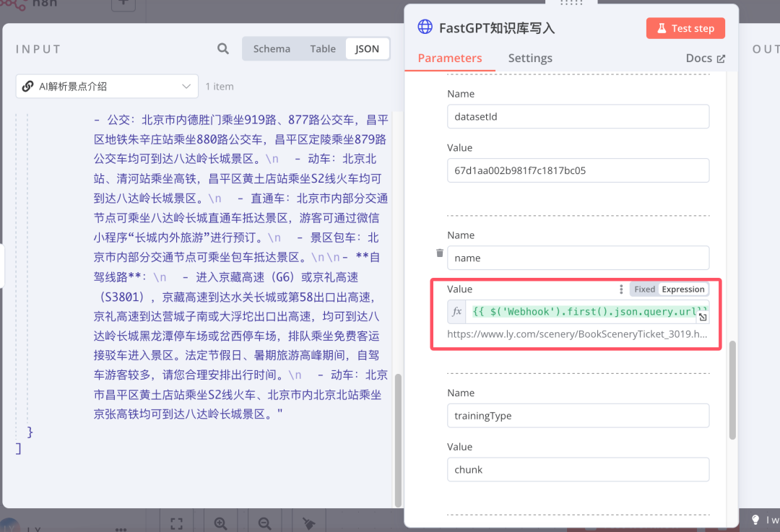Open the expression editor expand icon
This screenshot has height=532, width=780.
(x=703, y=317)
